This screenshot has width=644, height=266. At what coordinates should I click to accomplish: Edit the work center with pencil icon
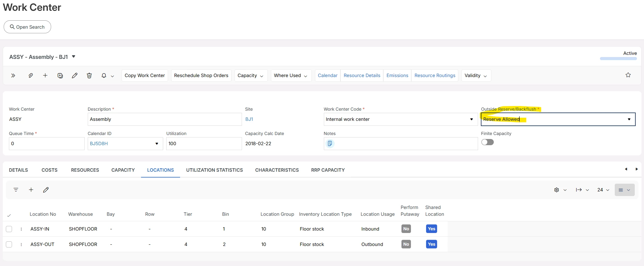(x=74, y=76)
